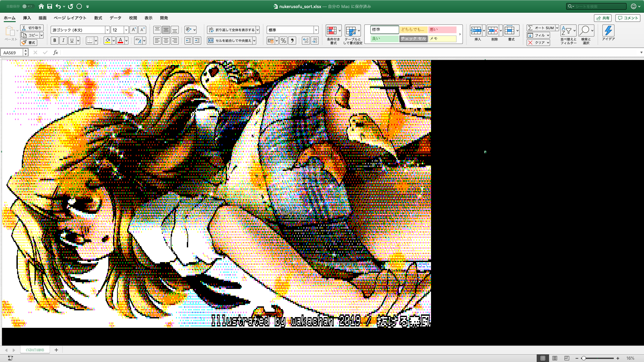Increase font size with A^ icon
The image size is (644, 362).
coord(133,30)
